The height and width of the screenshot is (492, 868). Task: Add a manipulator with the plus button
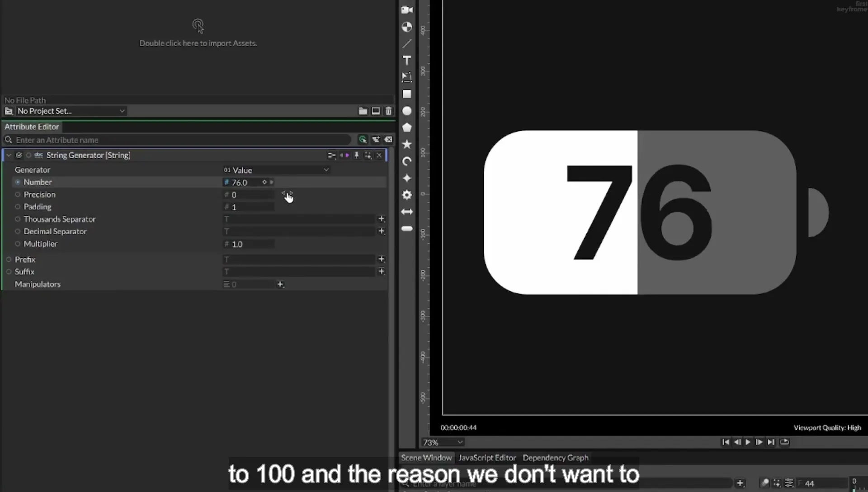[x=280, y=284]
